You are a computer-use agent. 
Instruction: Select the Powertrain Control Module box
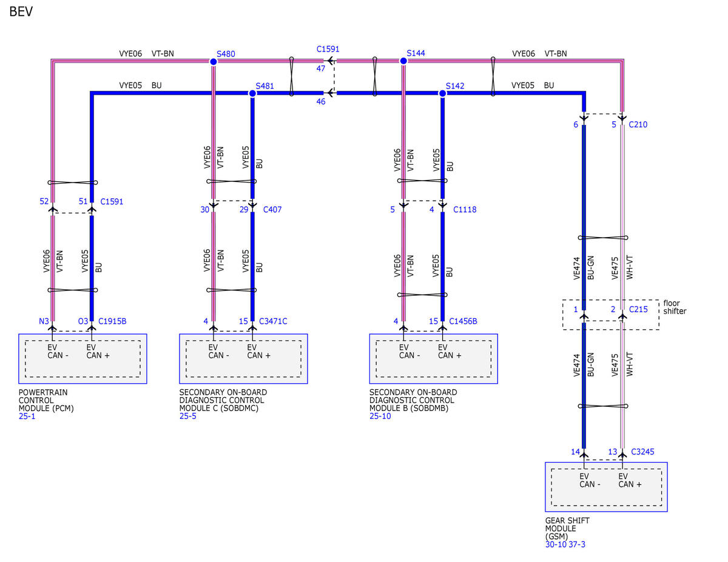pyautogui.click(x=83, y=359)
